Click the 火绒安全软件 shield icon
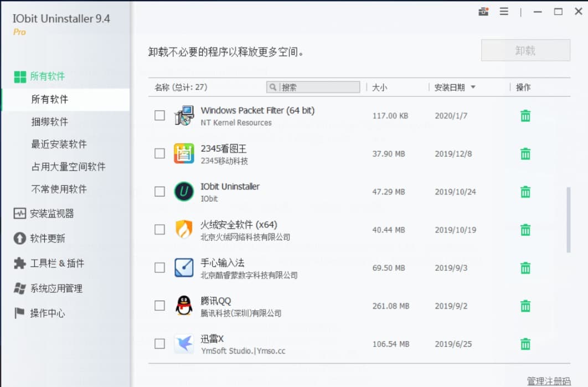Viewport: 588px width, 387px height. pos(184,230)
